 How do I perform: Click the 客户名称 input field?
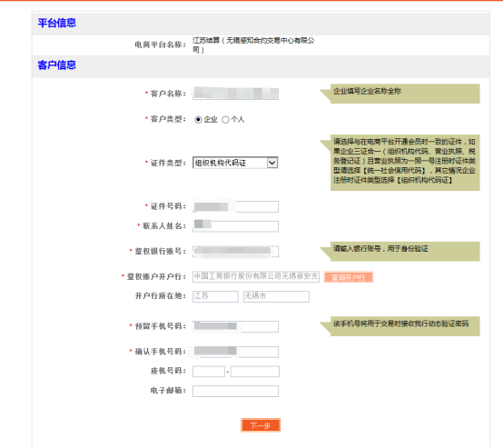pos(235,94)
